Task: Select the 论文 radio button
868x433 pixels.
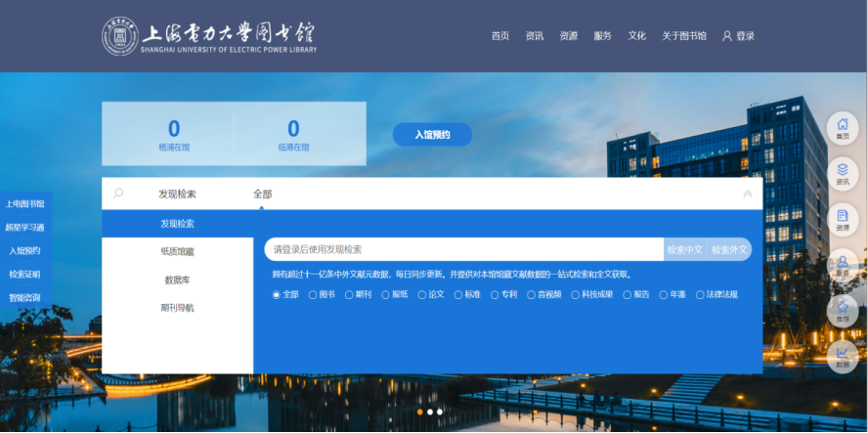Action: (x=422, y=295)
